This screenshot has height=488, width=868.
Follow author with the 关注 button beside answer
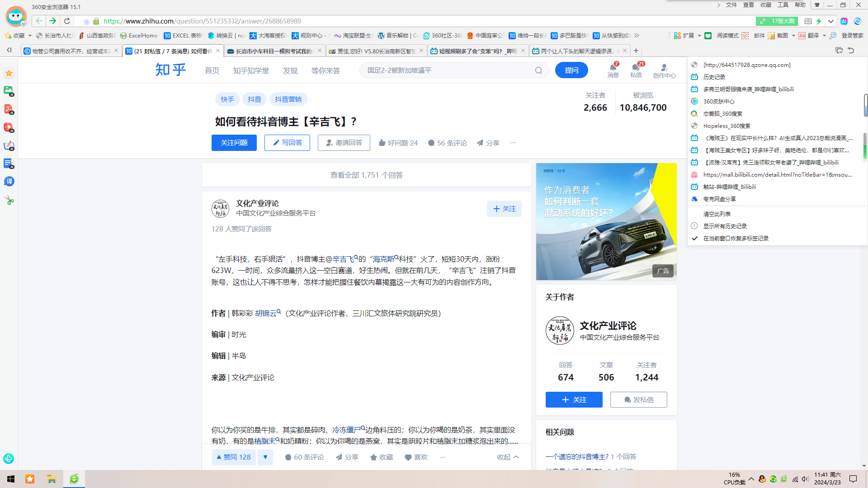point(504,209)
